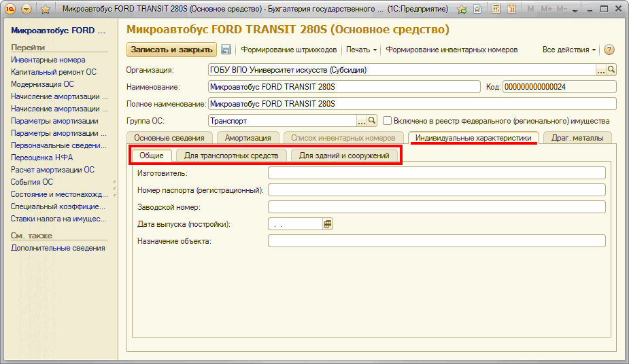629x364 pixels.
Task: Open Модернизация ОС sidebar link
Action: point(43,84)
